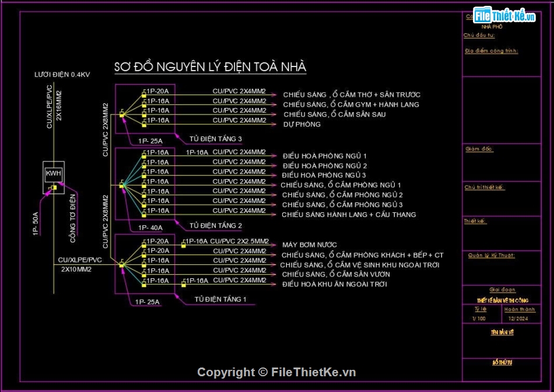This screenshot has height=392, width=554.
Task: Select the 2X10MM2 cable label
Action: click(76, 269)
